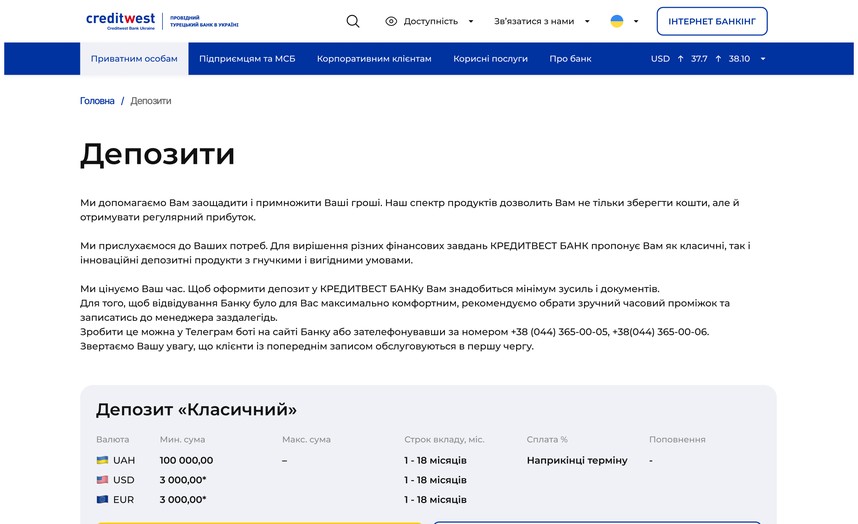The image size is (858, 524).
Task: Open the Про банк menu
Action: pos(570,59)
